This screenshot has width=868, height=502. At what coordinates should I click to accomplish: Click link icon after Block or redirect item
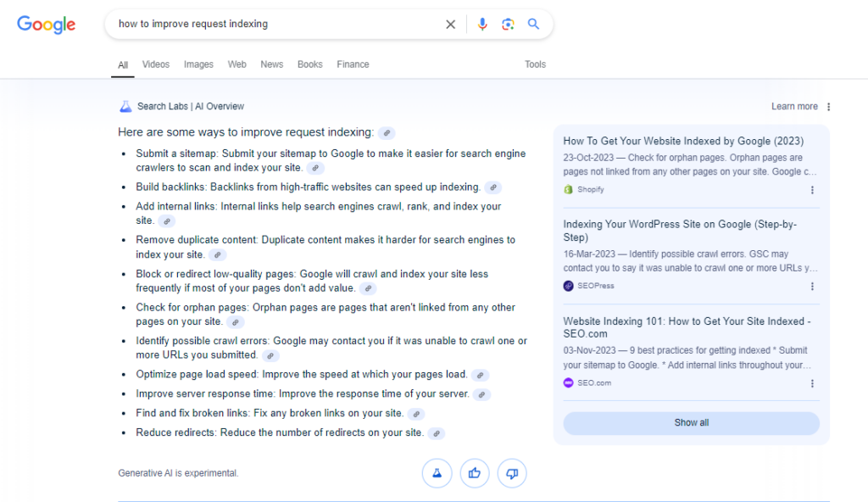[368, 288]
